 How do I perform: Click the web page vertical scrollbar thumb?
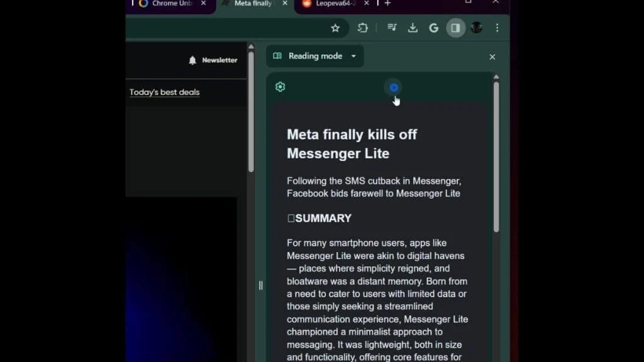coord(251,112)
